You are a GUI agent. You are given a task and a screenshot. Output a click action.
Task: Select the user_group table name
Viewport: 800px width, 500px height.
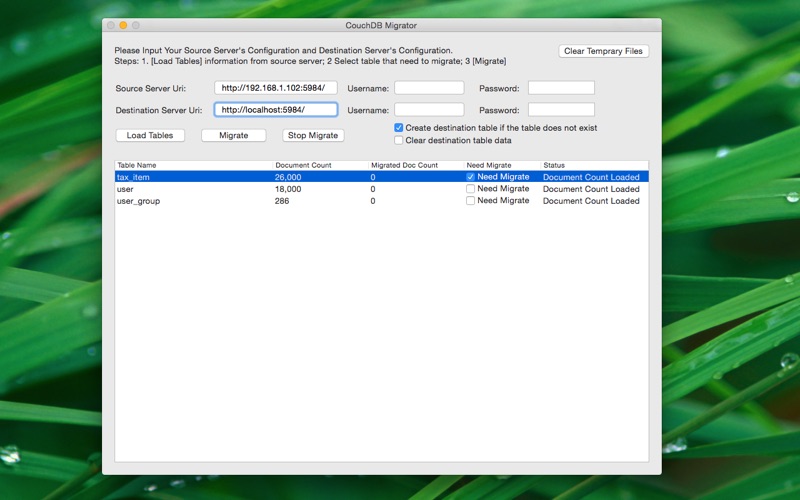(138, 201)
